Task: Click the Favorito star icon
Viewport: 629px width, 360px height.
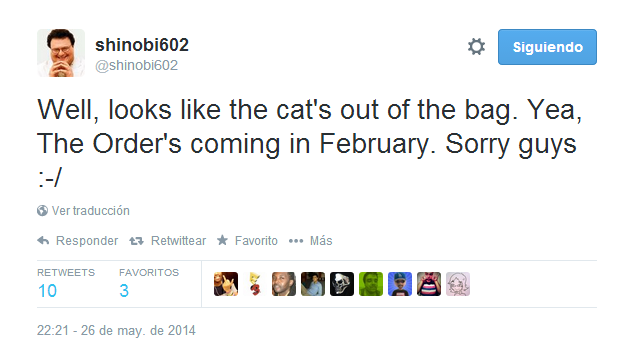Action: [222, 240]
